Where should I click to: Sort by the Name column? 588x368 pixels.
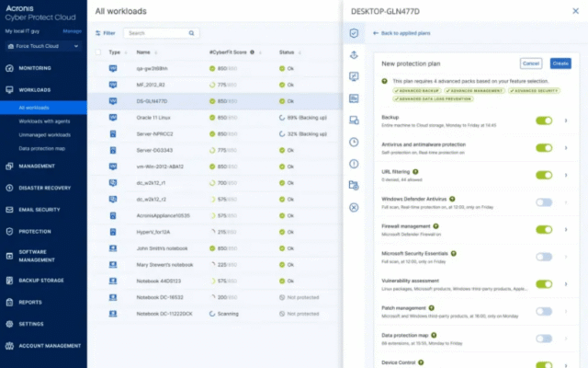click(x=147, y=52)
